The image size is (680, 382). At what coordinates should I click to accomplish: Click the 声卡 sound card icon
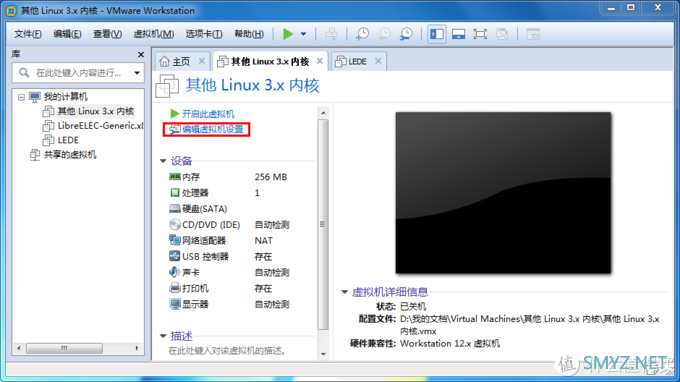[x=174, y=272]
